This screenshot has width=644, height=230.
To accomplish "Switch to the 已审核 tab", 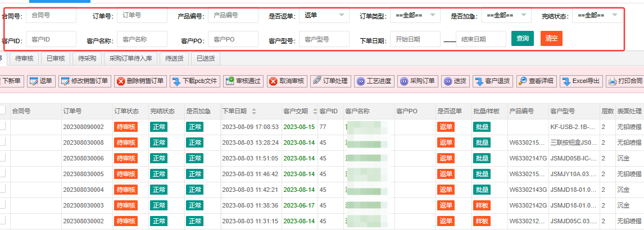I will [56, 59].
